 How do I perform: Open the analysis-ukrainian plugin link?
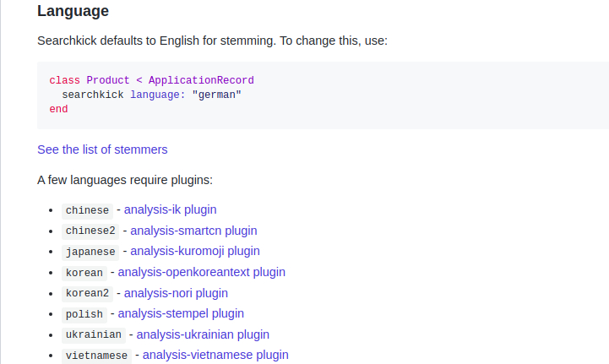coord(203,334)
